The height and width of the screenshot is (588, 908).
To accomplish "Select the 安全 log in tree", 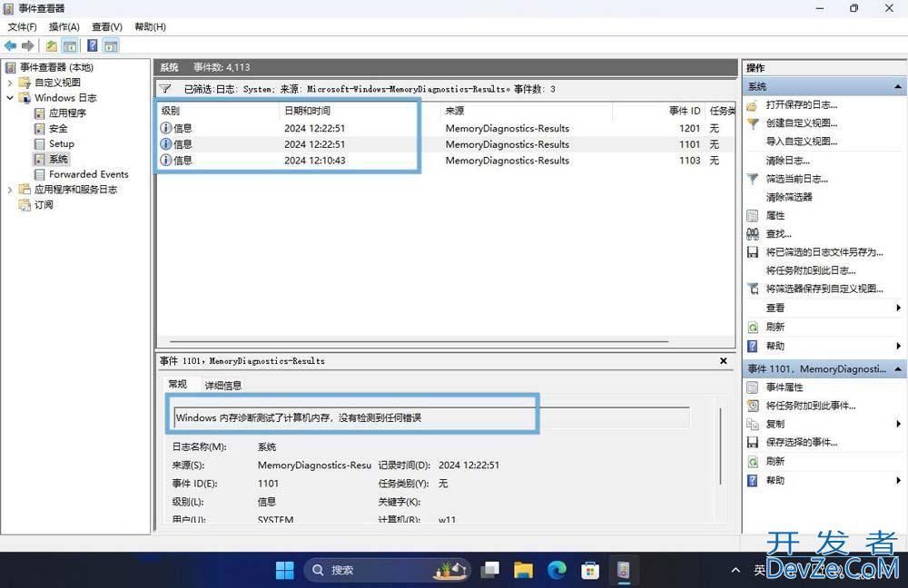I will point(58,129).
